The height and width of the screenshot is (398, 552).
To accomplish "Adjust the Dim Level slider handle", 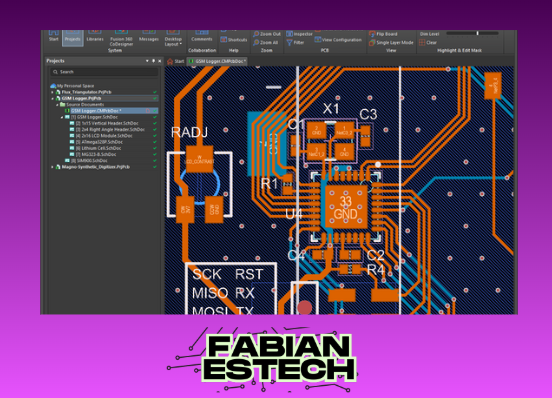I will tap(477, 33).
